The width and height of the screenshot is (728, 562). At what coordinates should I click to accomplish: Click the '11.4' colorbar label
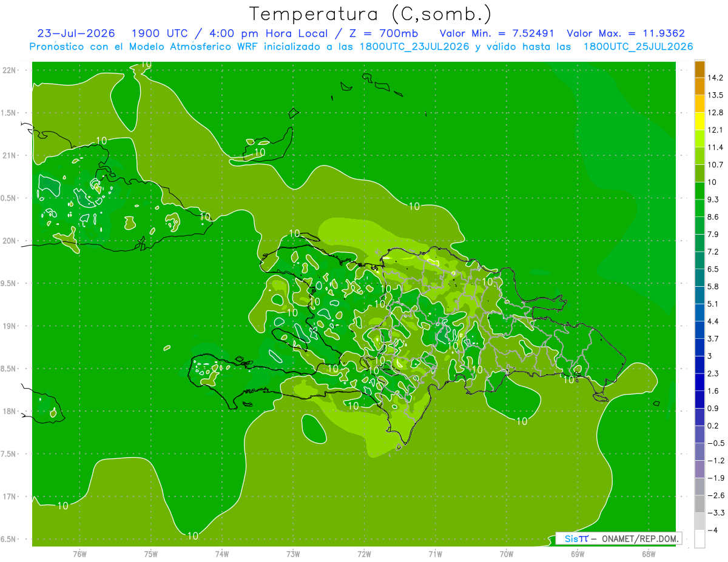coord(716,147)
